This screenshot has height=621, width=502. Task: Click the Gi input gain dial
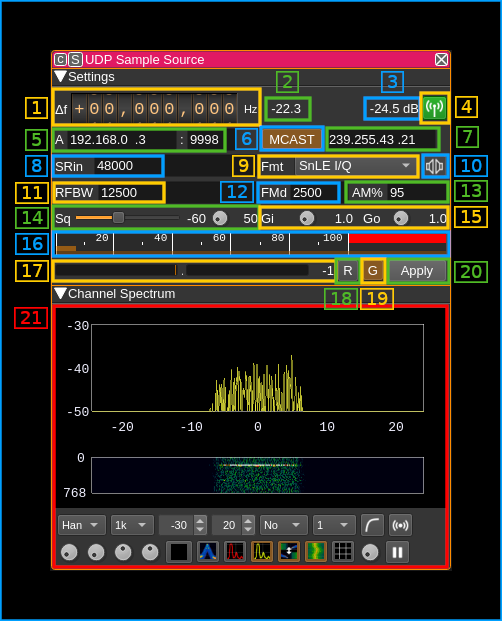coord(307,218)
